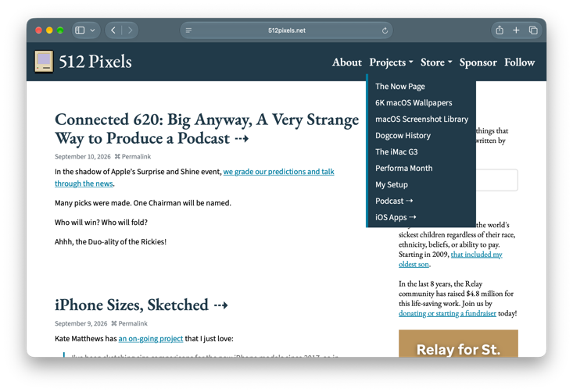This screenshot has width=573, height=392.
Task: Select The iMac G3 menu entry
Action: [396, 151]
